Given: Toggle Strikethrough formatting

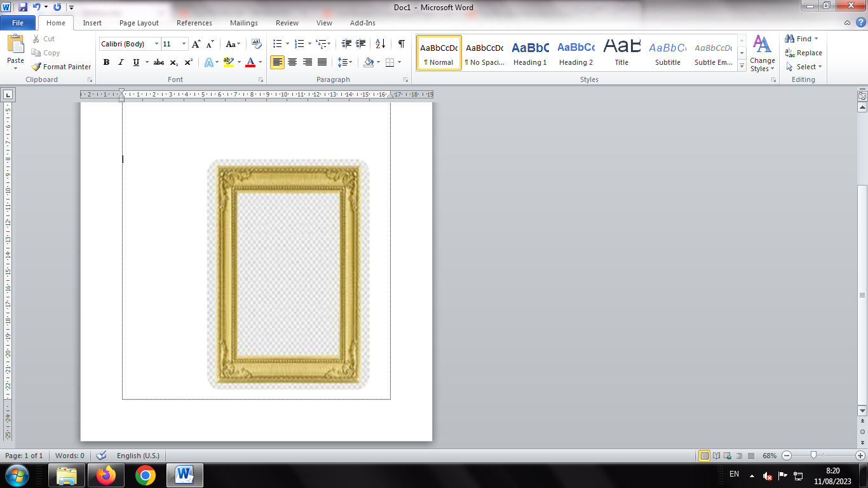Looking at the screenshot, I should (159, 62).
